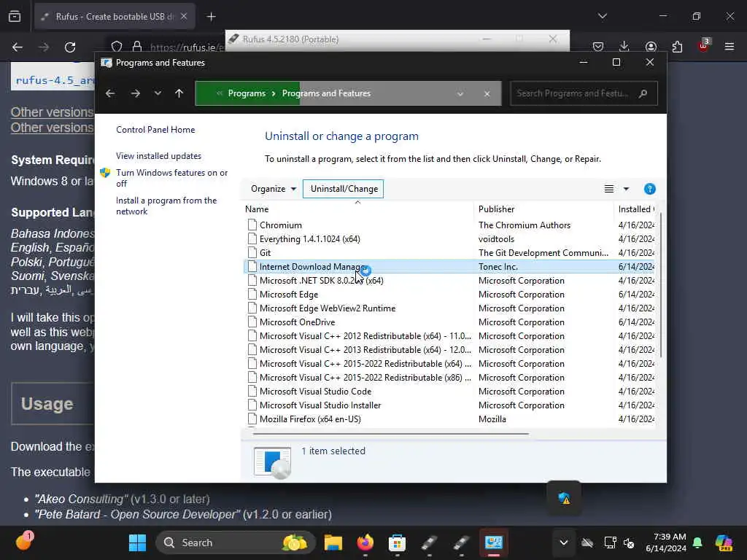The height and width of the screenshot is (560, 747).
Task: Expand address bar history dropdown
Action: [460, 94]
